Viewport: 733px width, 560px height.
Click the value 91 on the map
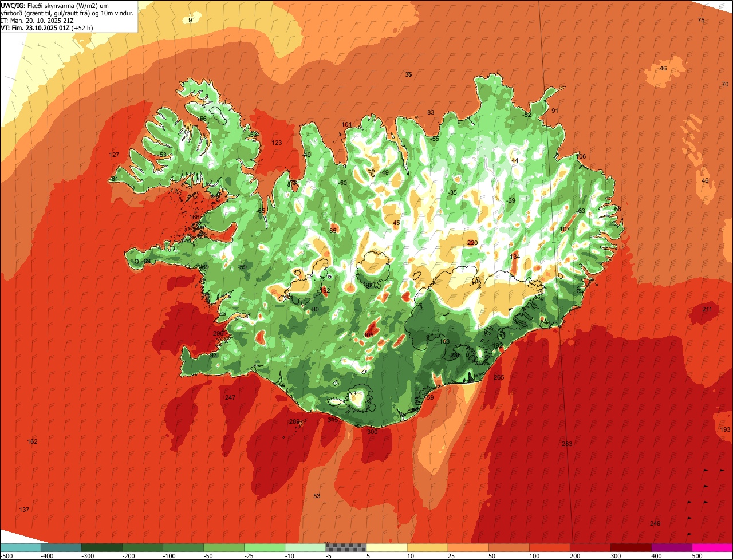[x=554, y=111]
